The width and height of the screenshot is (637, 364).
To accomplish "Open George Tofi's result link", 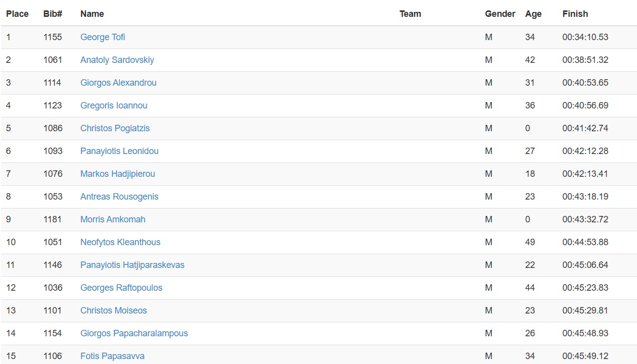I will click(x=103, y=37).
